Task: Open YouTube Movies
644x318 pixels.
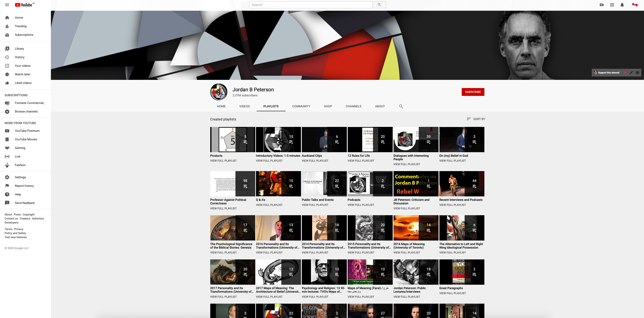Action: (x=25, y=139)
